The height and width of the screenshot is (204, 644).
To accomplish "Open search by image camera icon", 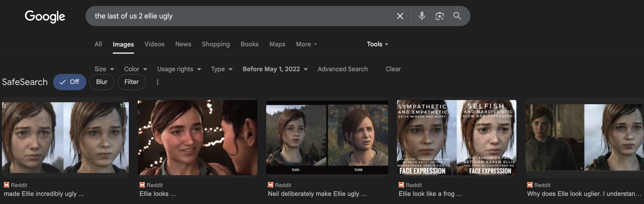I will (439, 16).
